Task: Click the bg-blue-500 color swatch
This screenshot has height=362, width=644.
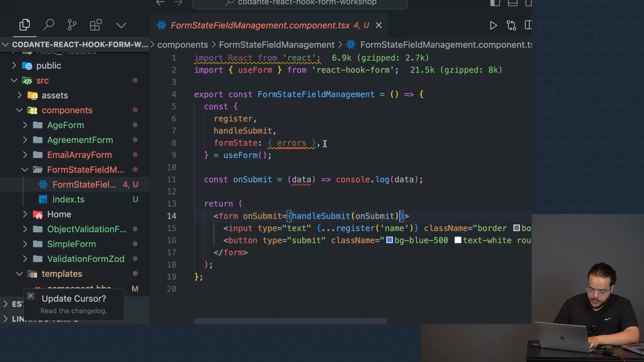Action: tap(389, 240)
